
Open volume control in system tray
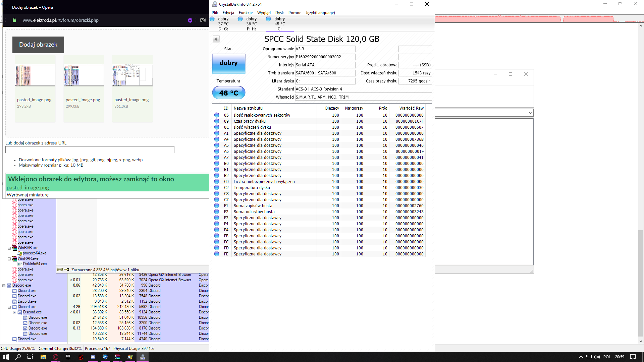point(597,357)
